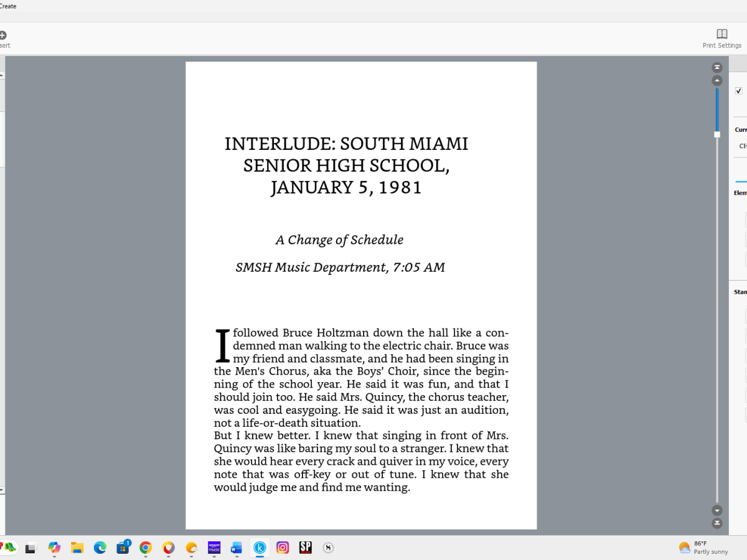
Task: Switch to Google Chrome on the taskbar
Action: click(146, 548)
